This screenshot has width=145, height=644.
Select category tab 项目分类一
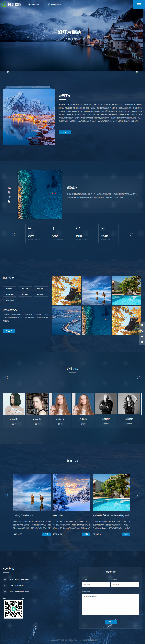click(10, 288)
